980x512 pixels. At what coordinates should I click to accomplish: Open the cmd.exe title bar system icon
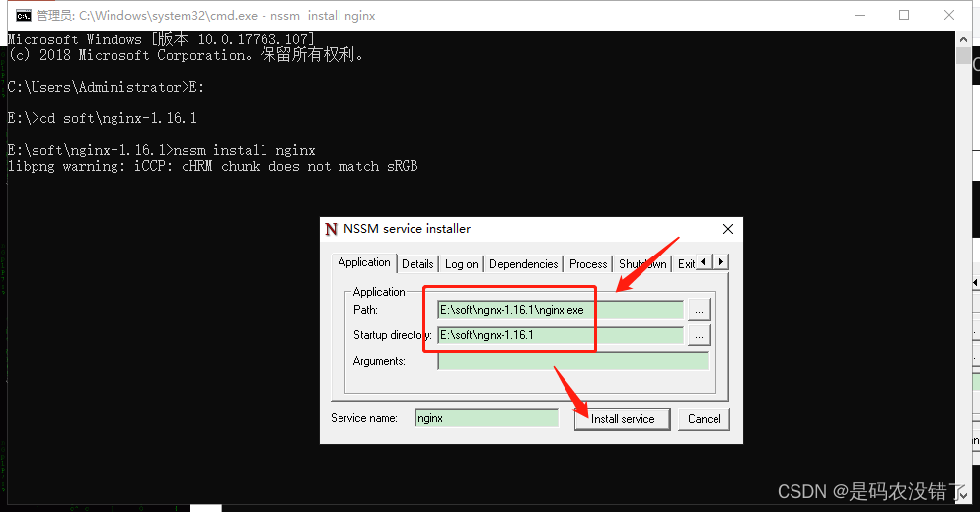(24, 15)
